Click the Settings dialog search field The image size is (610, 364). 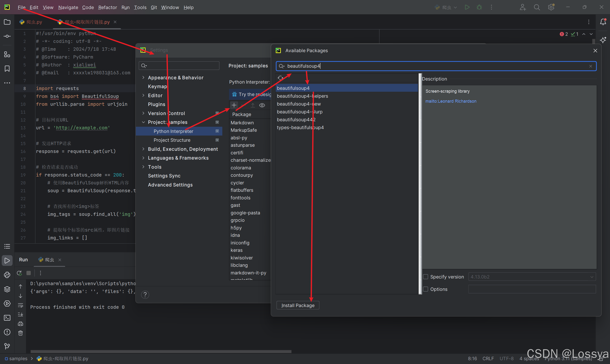click(x=179, y=66)
